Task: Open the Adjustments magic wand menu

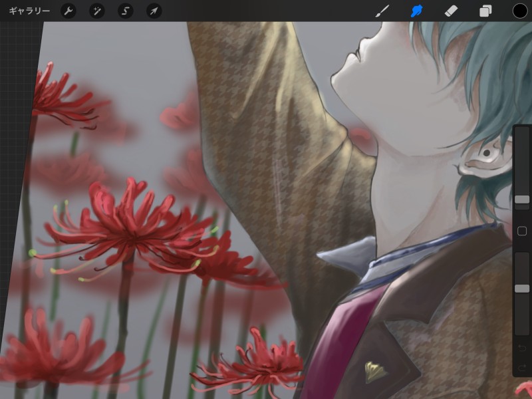Action: coord(96,11)
